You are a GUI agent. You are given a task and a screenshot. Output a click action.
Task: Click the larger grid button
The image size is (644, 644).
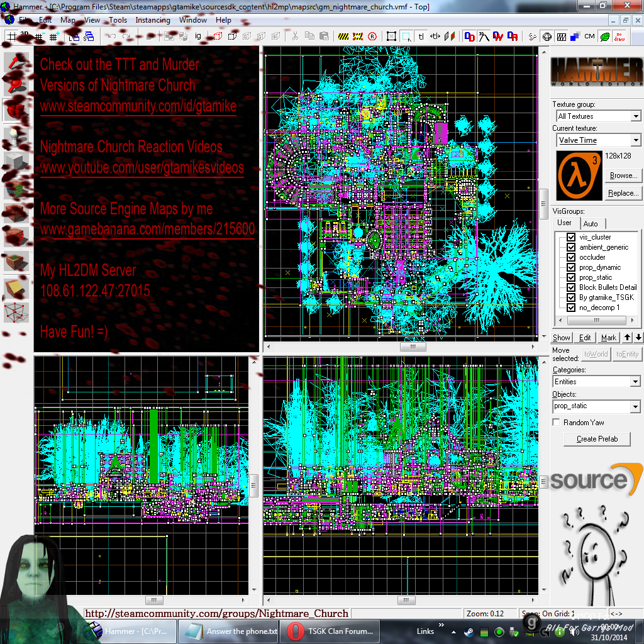[53, 36]
